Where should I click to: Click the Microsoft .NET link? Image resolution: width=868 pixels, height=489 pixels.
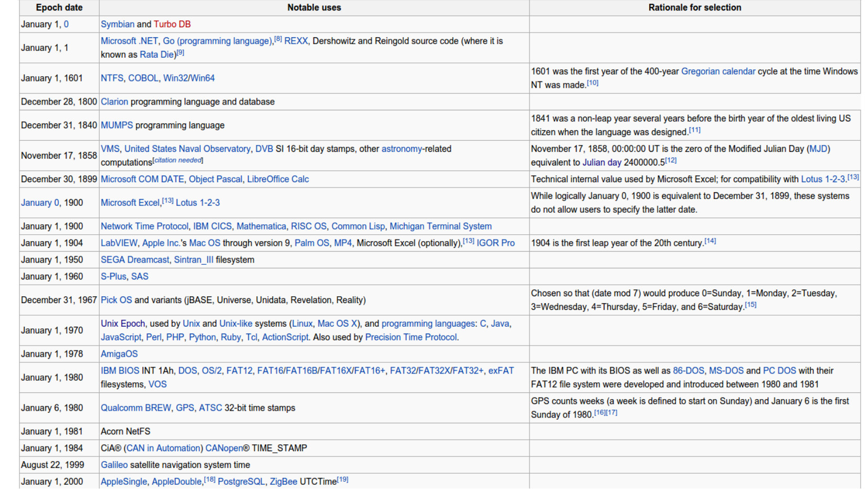(x=129, y=41)
